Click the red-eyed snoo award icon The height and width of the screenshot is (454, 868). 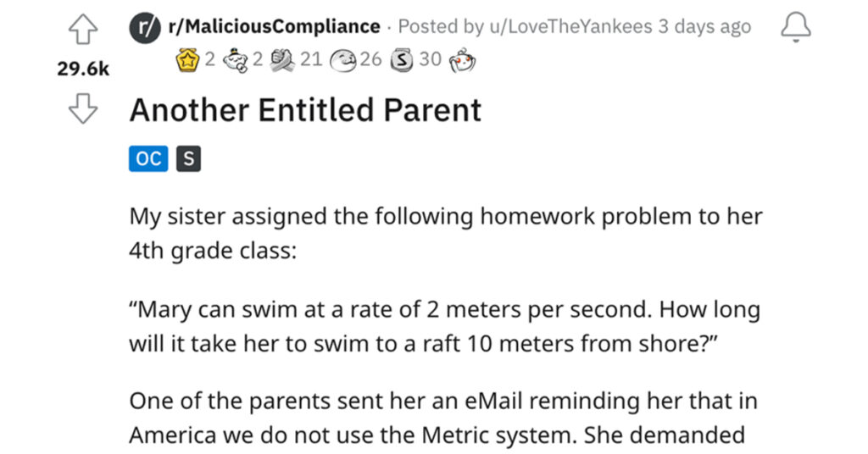click(462, 60)
